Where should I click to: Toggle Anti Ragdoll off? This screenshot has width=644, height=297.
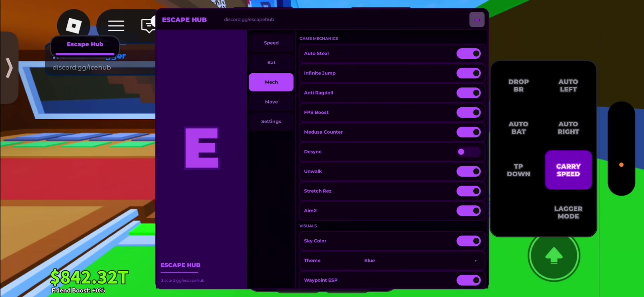(x=469, y=93)
